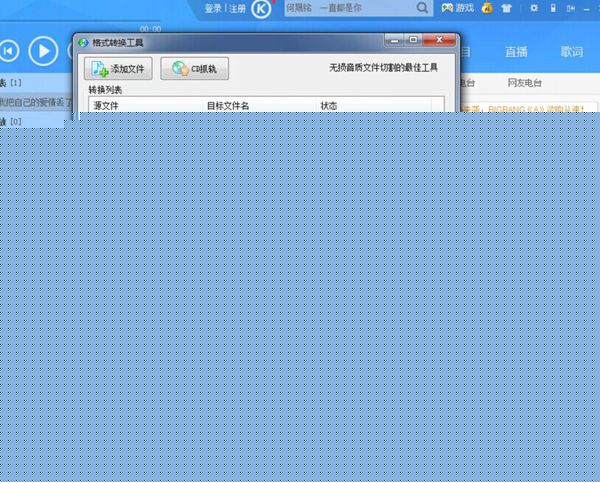Click the 添加文件 button

pos(118,69)
